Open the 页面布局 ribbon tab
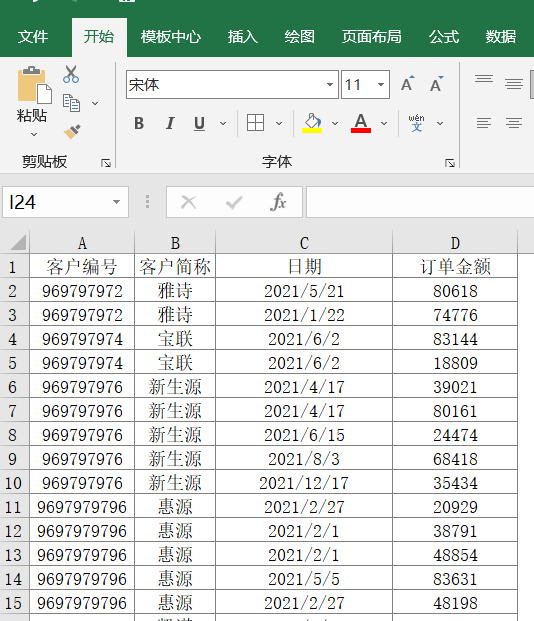 click(372, 37)
